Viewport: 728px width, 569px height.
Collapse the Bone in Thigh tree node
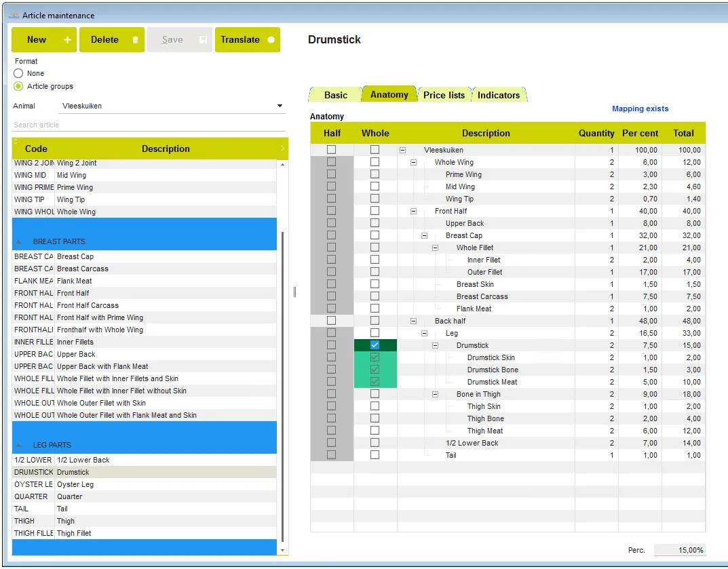click(x=436, y=394)
